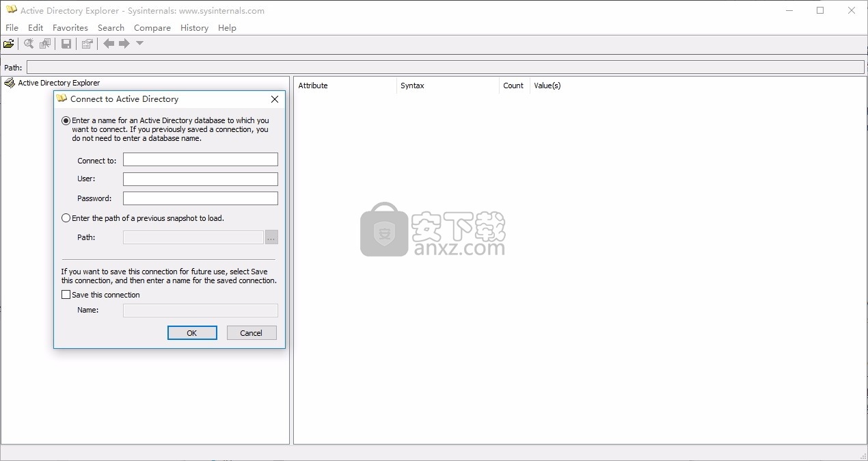This screenshot has height=461, width=868.
Task: Focus the Connect to input field
Action: pyautogui.click(x=200, y=159)
